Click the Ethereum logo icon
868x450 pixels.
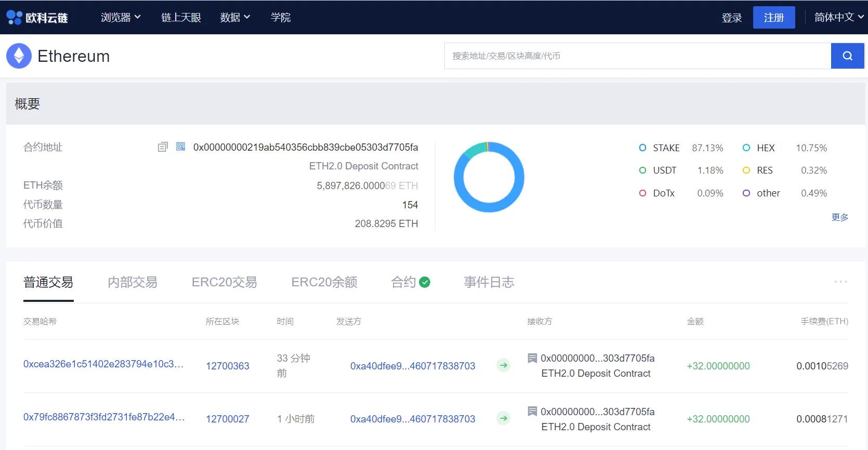19,56
